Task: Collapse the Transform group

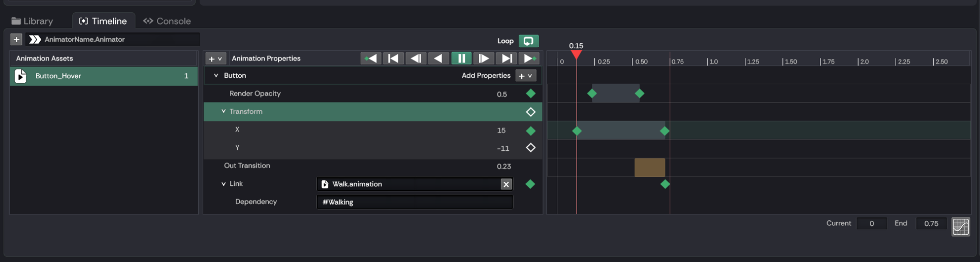Action: 223,111
